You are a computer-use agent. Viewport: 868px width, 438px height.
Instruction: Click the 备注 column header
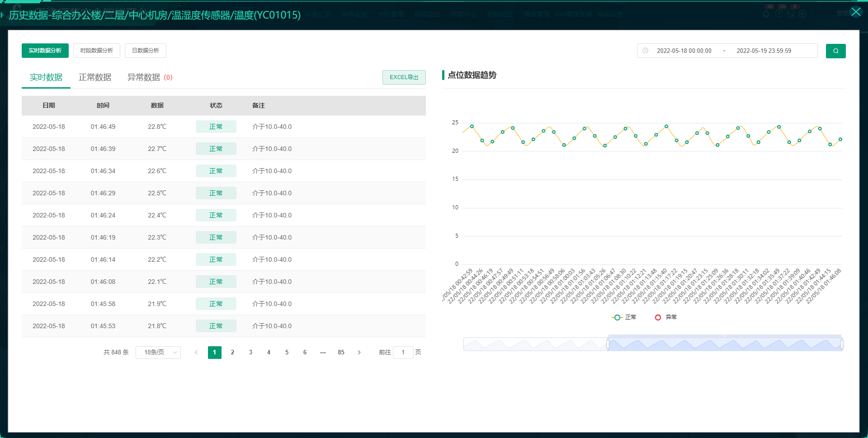tap(259, 105)
